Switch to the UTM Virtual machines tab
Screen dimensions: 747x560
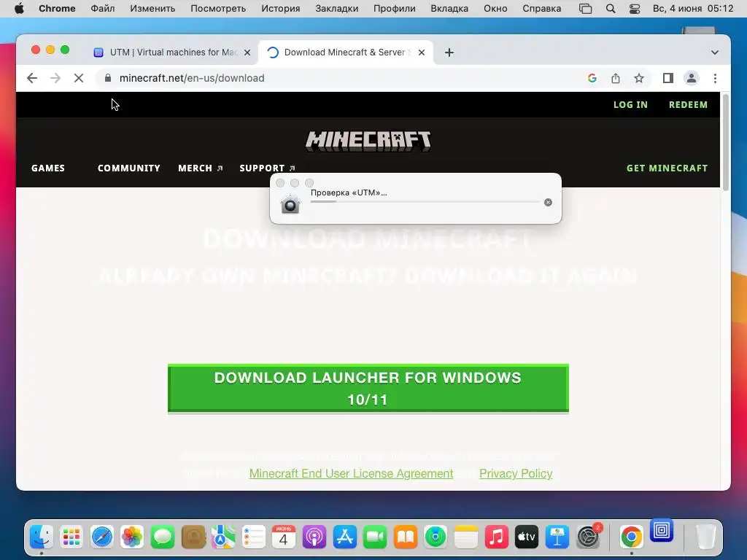[x=171, y=52]
